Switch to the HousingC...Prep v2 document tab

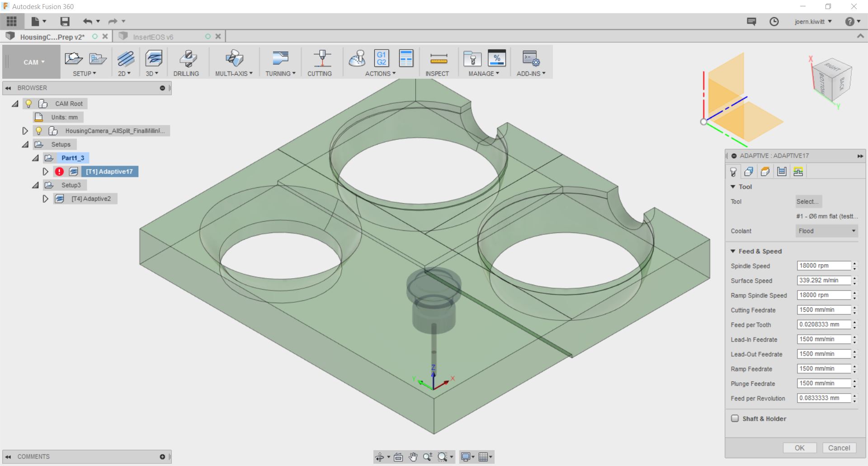click(x=52, y=37)
